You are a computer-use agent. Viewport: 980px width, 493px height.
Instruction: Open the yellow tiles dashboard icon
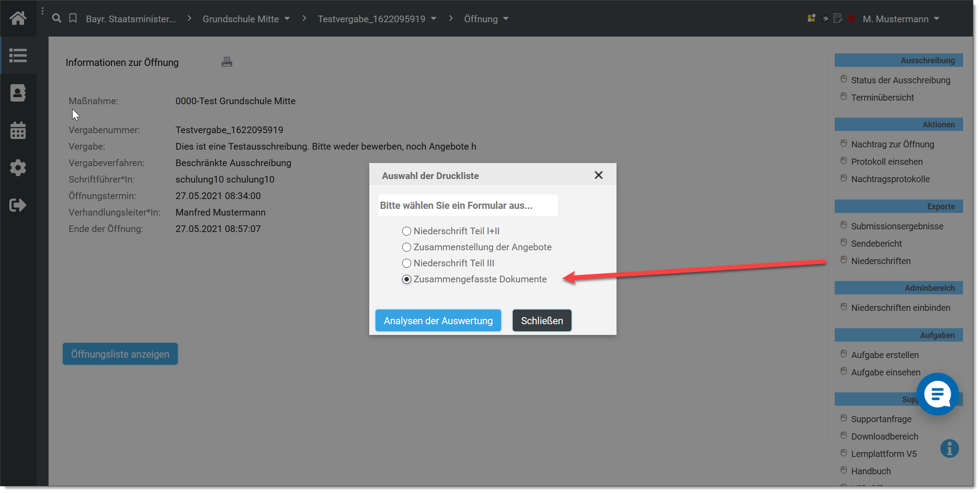pyautogui.click(x=812, y=18)
